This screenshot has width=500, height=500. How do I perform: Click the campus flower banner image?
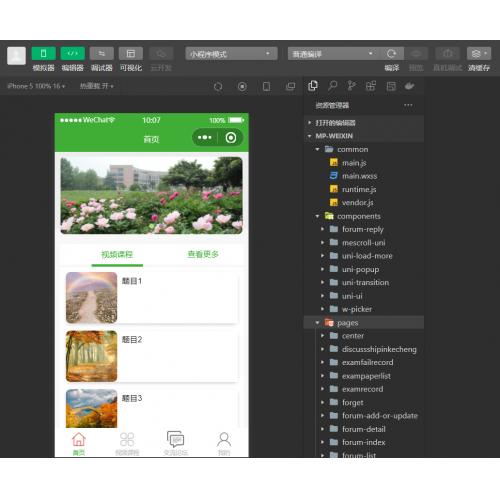click(x=152, y=195)
